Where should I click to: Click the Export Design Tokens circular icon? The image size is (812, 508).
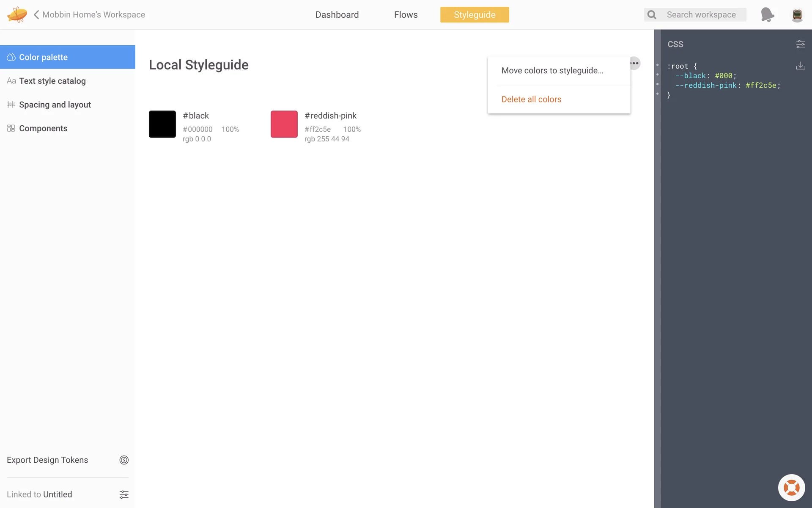click(124, 460)
